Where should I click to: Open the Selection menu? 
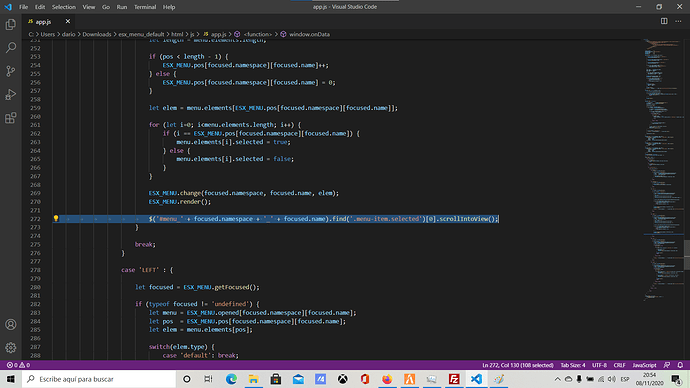pos(64,7)
